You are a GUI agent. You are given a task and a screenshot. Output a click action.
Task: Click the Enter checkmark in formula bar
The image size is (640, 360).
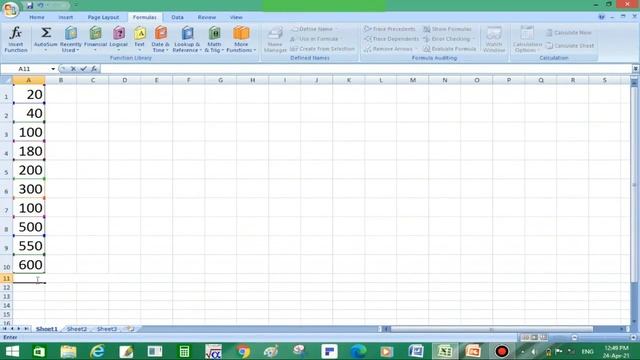(x=84, y=69)
